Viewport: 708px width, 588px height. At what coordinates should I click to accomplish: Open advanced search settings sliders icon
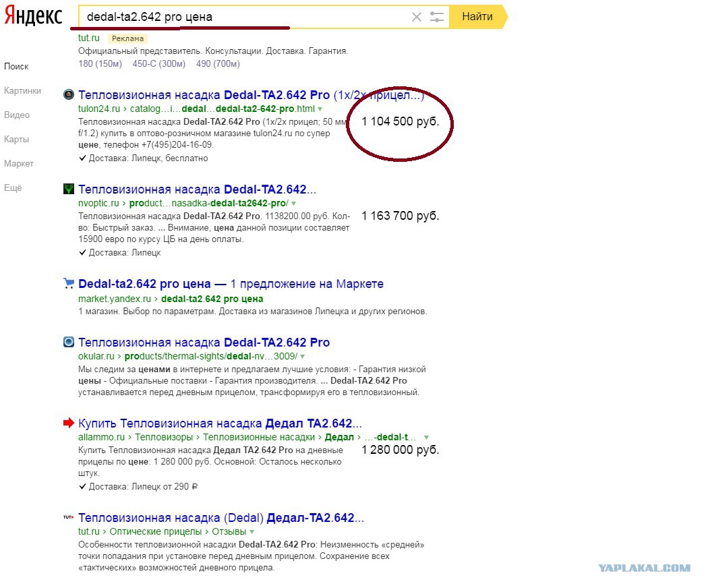tap(437, 17)
